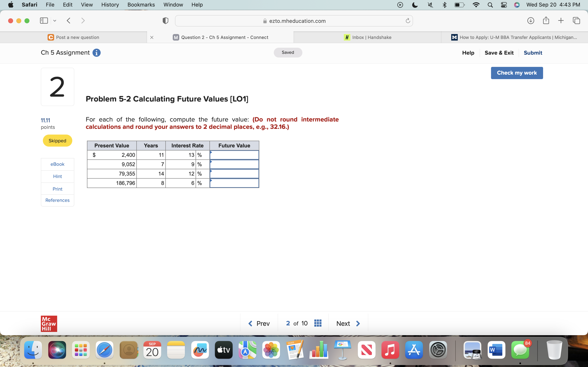Open Downloads from the Safari toolbar
Viewport: 588px width, 367px height.
pyautogui.click(x=531, y=21)
